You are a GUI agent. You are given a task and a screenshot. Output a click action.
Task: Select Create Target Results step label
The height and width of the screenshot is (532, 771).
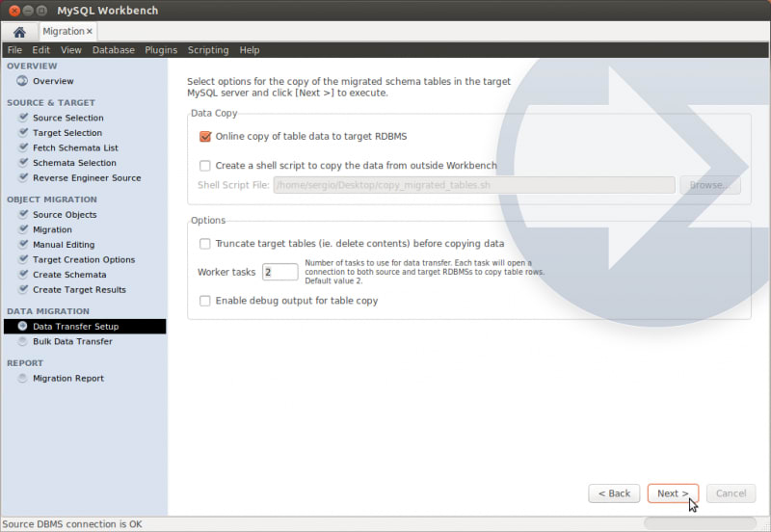tap(79, 289)
